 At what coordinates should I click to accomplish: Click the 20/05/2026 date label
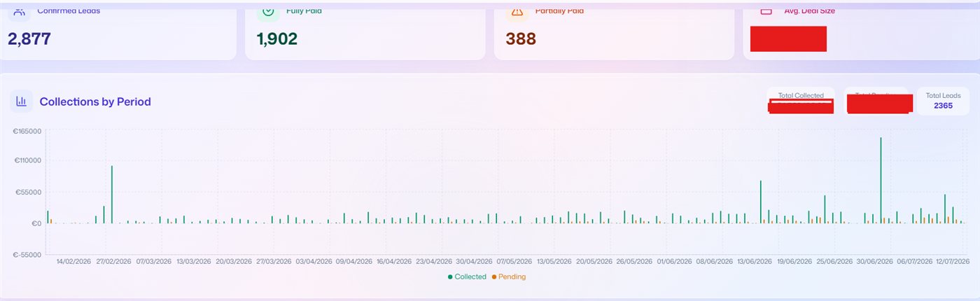[x=594, y=261]
